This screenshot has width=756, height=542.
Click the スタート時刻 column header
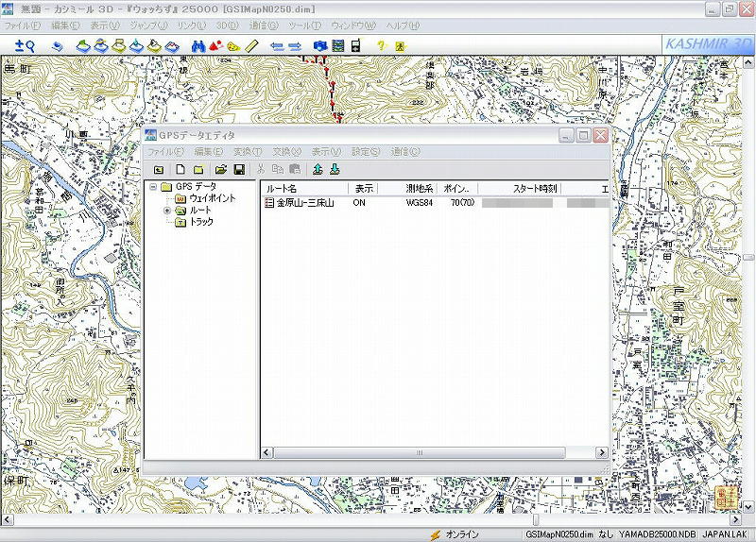520,188
